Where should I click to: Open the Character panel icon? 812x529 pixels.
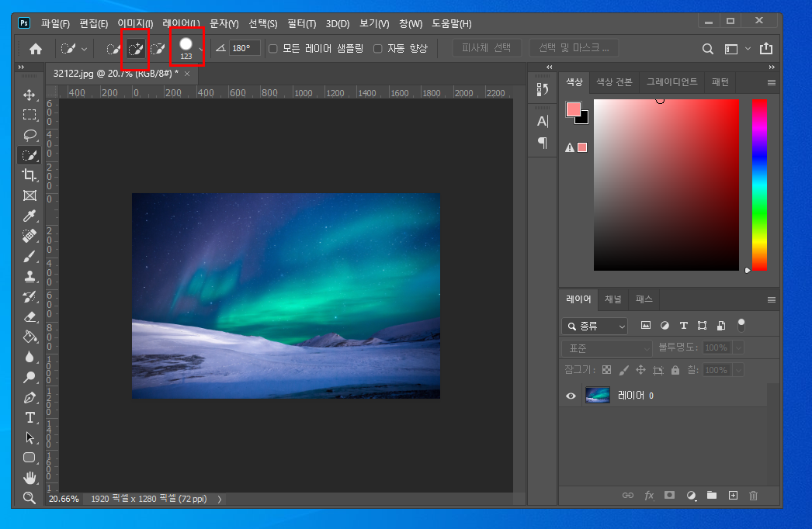[x=542, y=121]
